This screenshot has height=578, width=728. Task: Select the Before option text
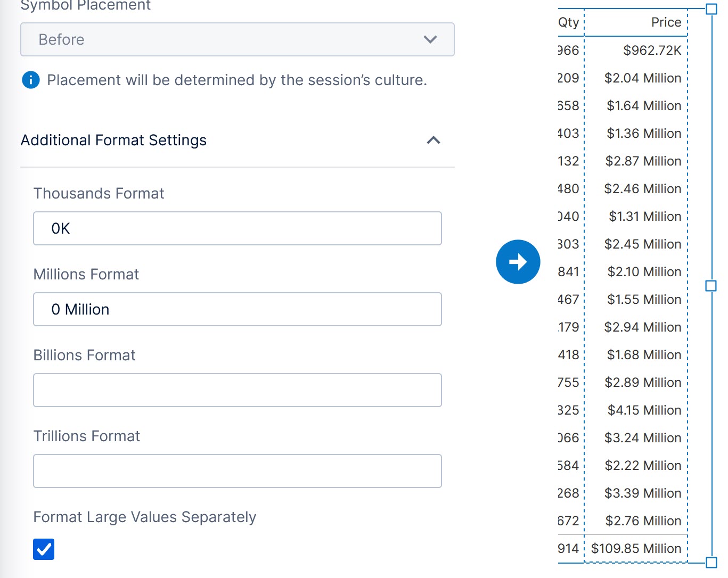click(x=61, y=39)
